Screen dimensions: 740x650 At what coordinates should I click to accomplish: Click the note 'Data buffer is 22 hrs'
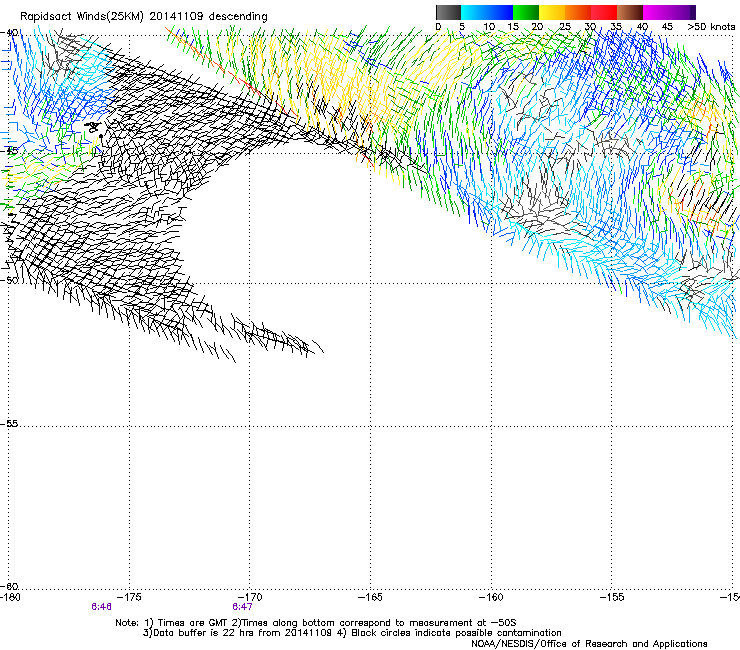click(200, 633)
